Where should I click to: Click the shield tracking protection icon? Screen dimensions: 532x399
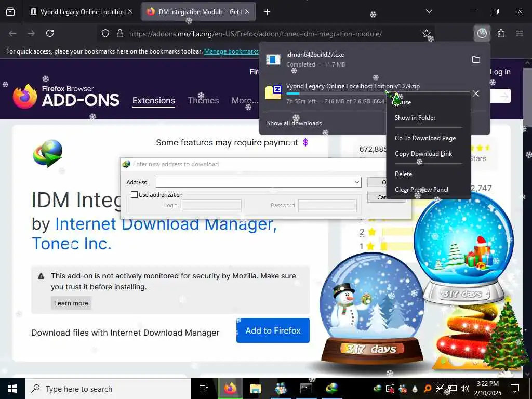tap(105, 34)
